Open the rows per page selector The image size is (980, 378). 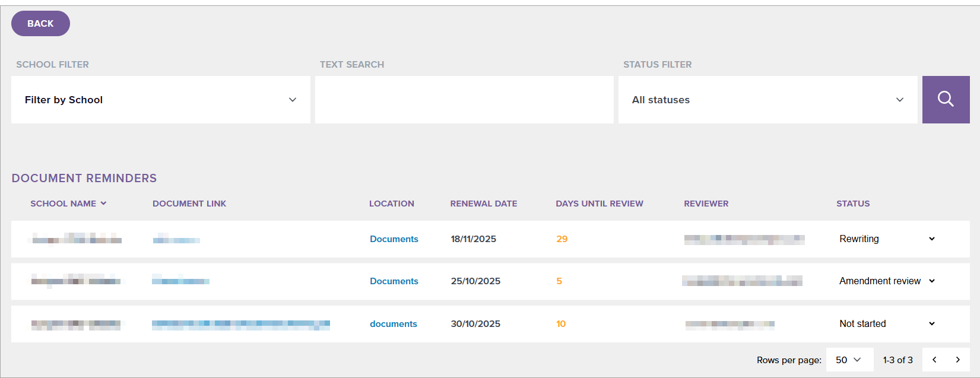pyautogui.click(x=849, y=360)
